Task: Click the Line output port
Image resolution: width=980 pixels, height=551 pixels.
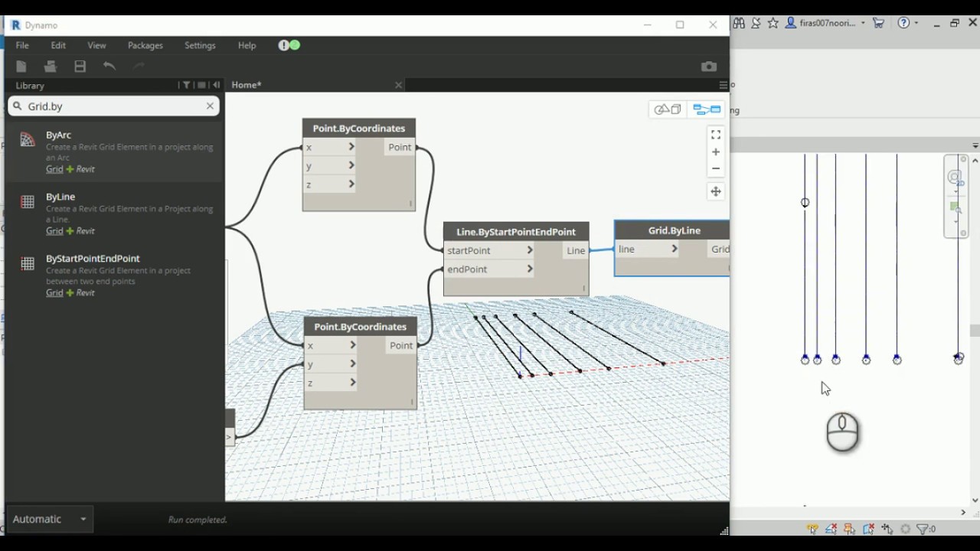Action: [x=576, y=250]
